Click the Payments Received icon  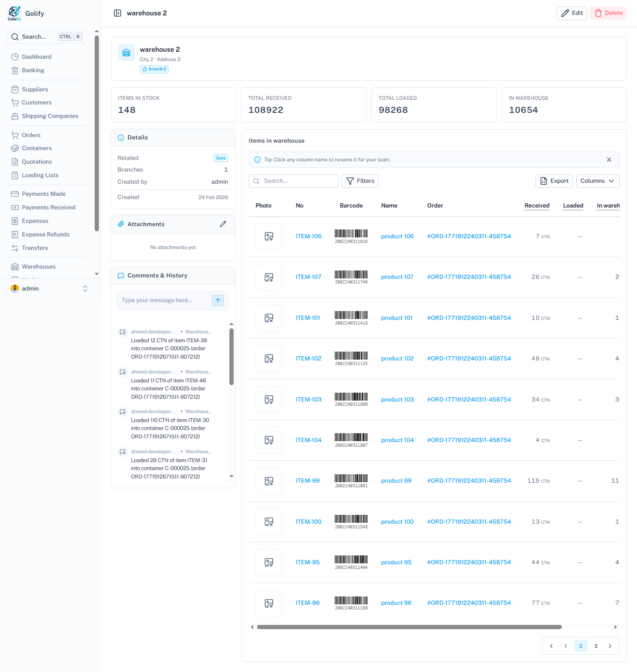(x=15, y=208)
